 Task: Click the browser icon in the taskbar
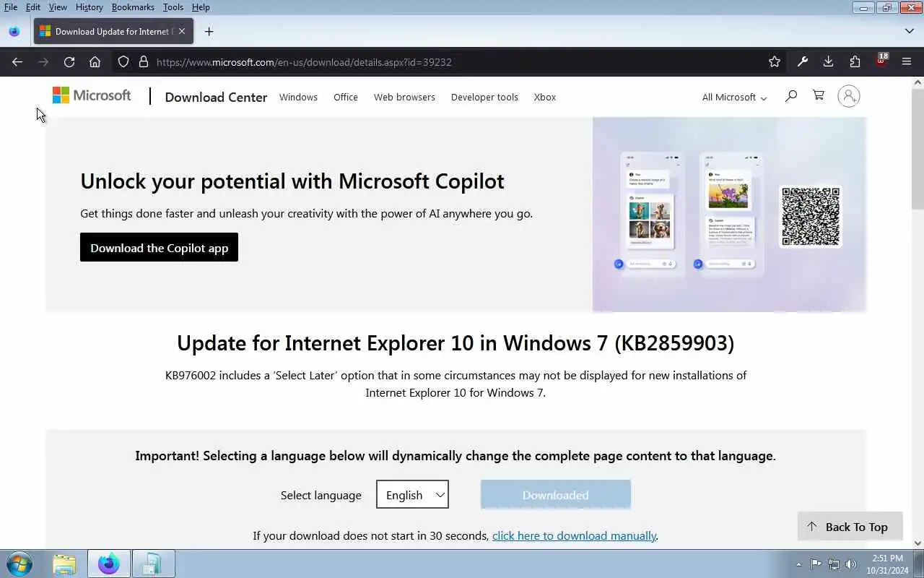pos(109,564)
